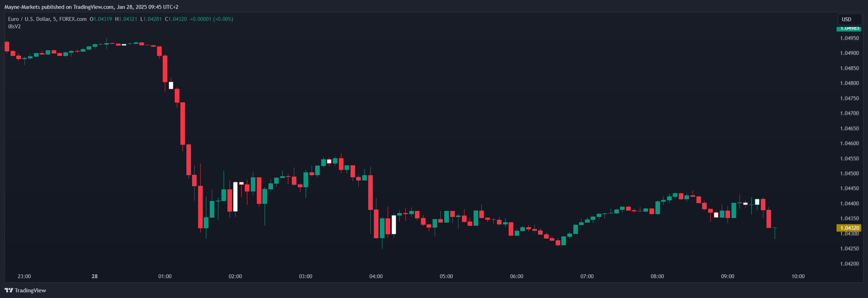Click the yellow 1.04320 current price label
868x298 pixels.
point(849,228)
